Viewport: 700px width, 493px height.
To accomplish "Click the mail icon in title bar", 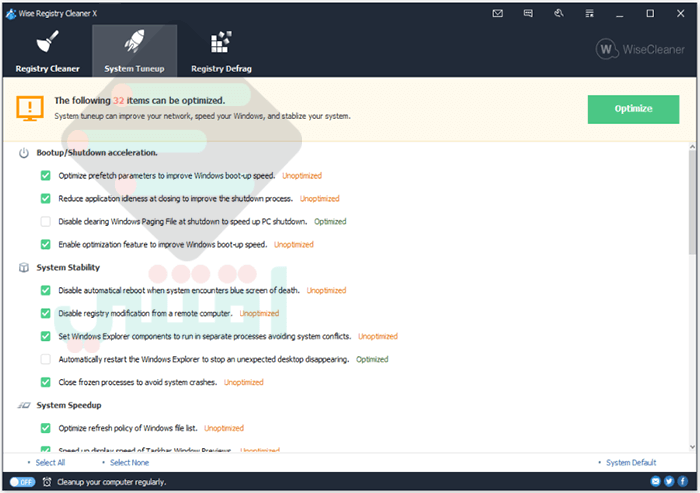I will [x=497, y=13].
